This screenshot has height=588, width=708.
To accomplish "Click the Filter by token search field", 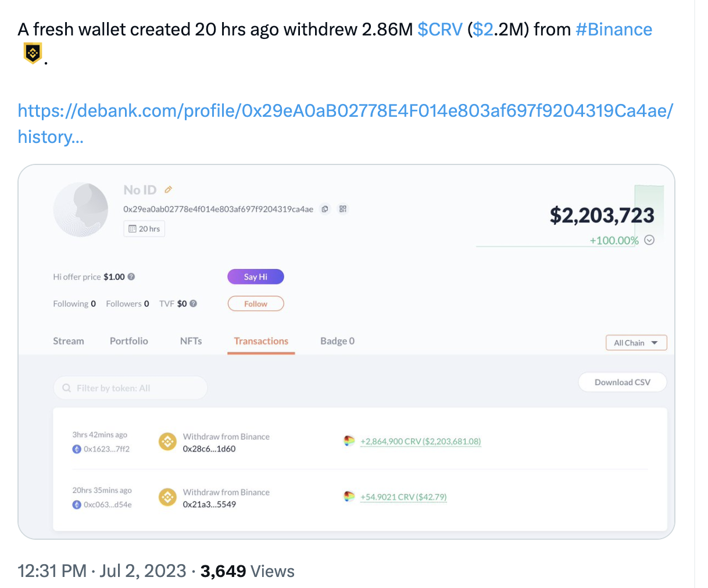I will click(130, 388).
